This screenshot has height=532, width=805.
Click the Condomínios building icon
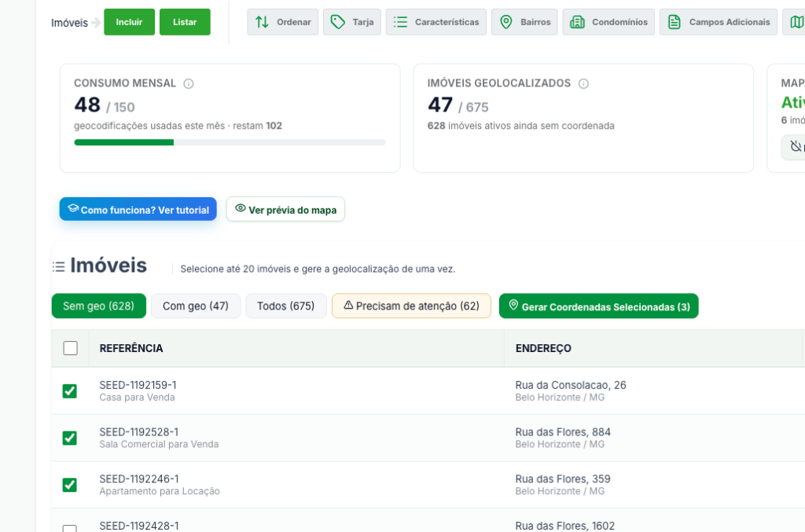(x=578, y=22)
